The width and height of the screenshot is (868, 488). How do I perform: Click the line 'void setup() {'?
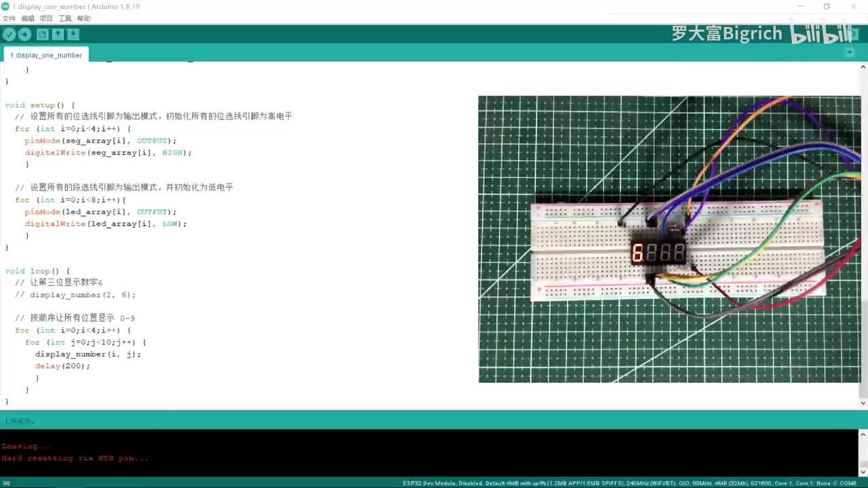40,105
